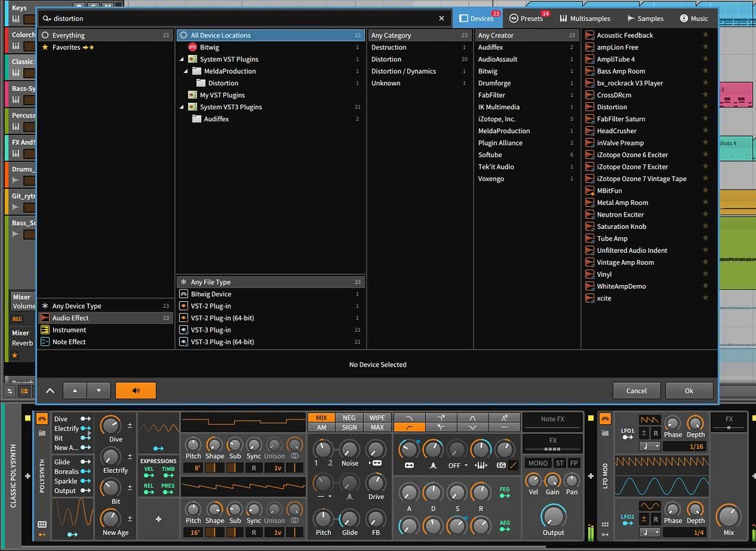Image resolution: width=756 pixels, height=551 pixels.
Task: Switch to the Presets tab
Action: click(527, 18)
